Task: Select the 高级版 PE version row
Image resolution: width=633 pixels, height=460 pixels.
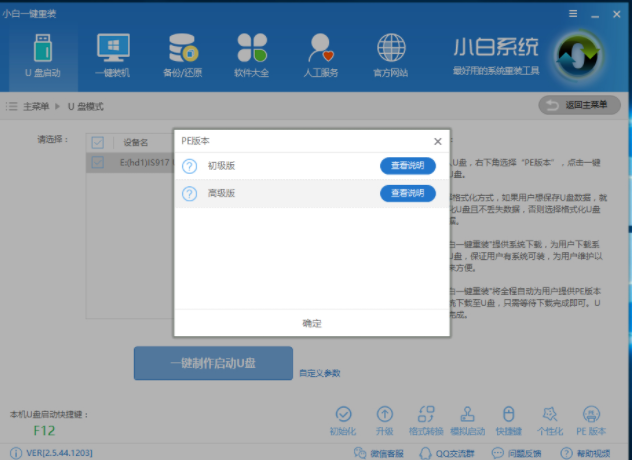Action: [280, 194]
